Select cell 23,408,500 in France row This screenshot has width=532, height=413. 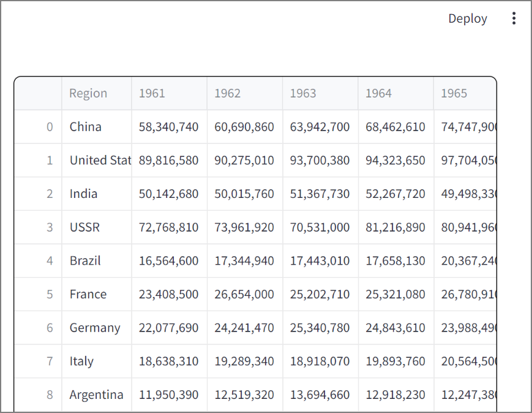170,294
